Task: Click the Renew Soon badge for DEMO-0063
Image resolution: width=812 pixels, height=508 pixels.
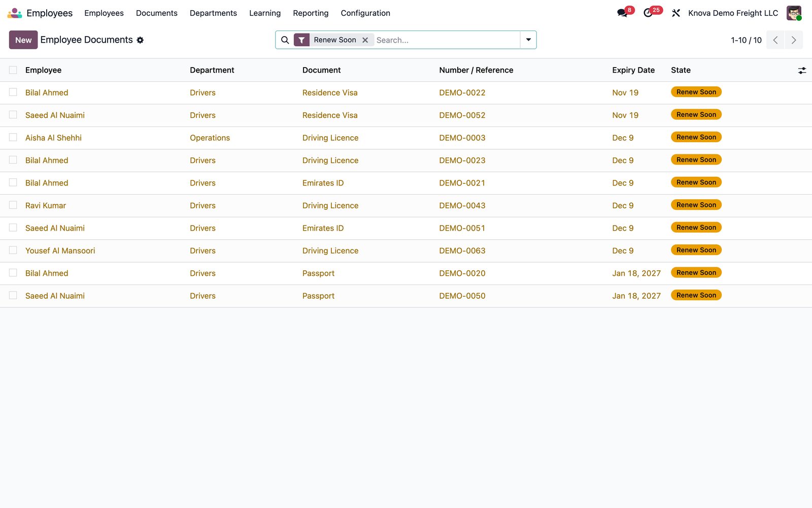Action: [x=696, y=250]
